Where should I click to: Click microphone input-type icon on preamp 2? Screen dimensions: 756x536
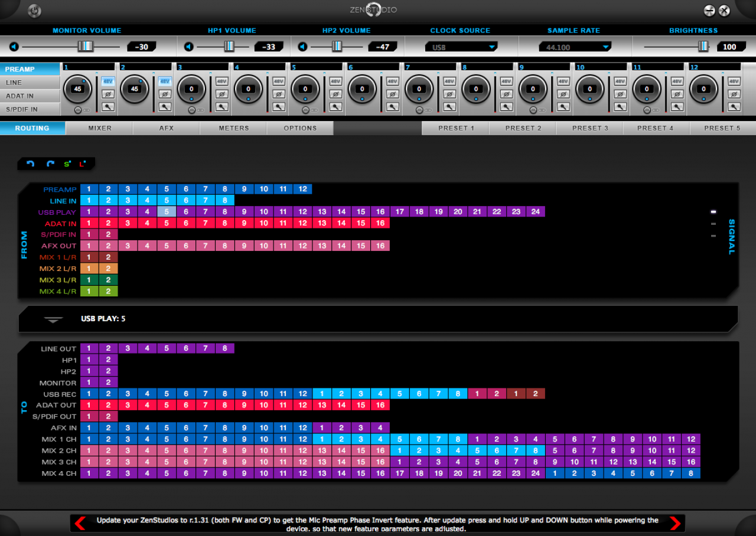(165, 107)
